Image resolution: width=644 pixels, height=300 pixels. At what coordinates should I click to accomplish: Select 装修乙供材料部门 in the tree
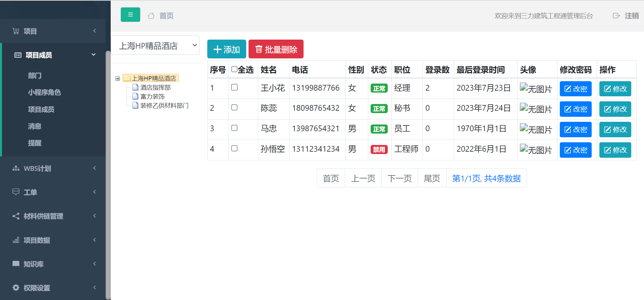[164, 105]
